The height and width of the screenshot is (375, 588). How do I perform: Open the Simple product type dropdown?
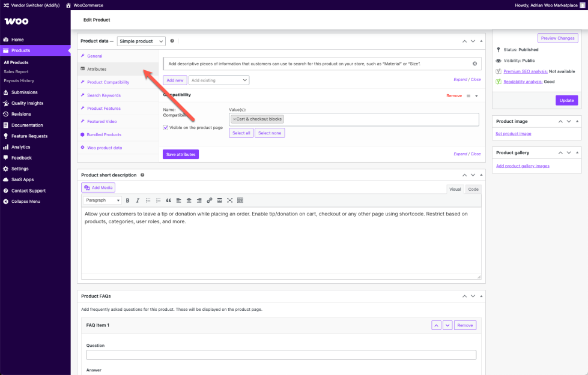pyautogui.click(x=141, y=41)
